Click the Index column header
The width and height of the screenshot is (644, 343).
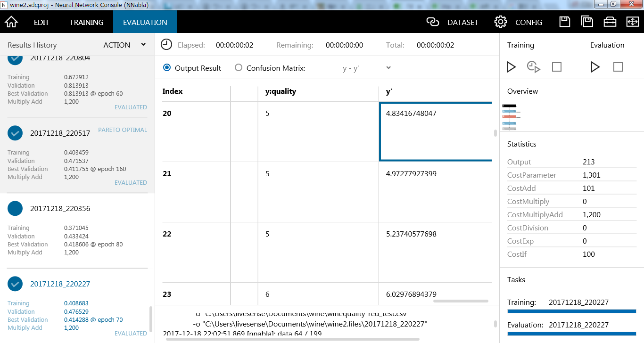point(173,91)
